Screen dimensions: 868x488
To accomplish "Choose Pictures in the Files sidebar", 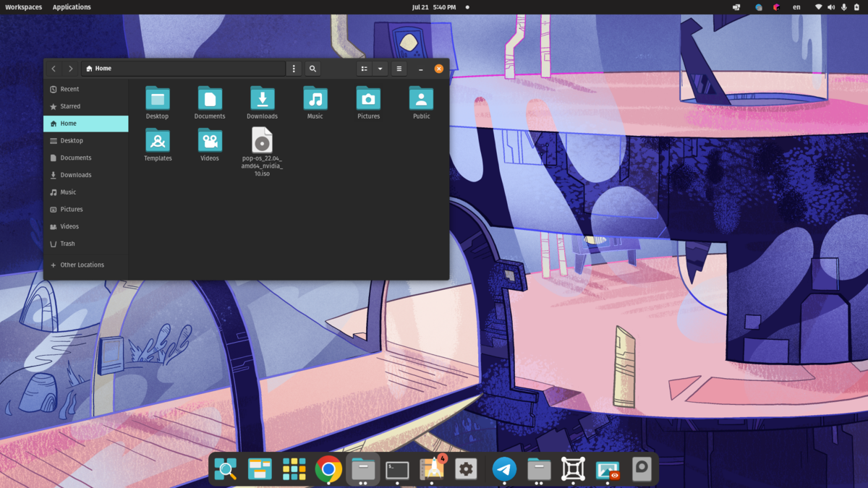I will 86,210.
